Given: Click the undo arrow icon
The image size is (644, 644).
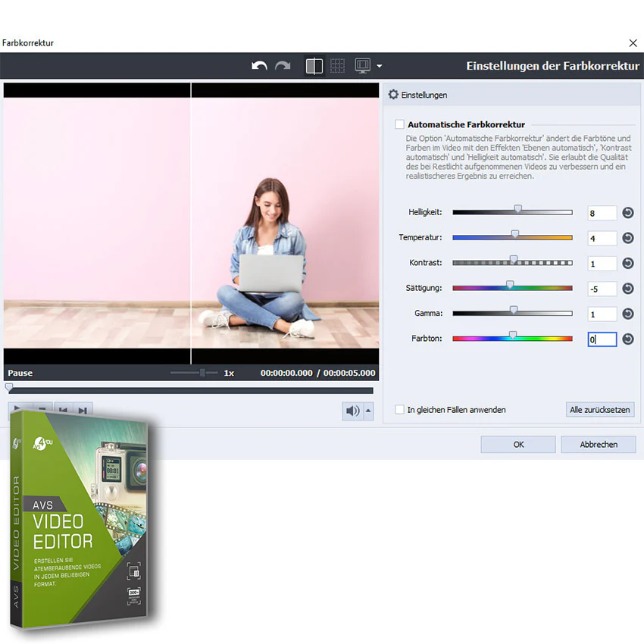Looking at the screenshot, I should [259, 66].
